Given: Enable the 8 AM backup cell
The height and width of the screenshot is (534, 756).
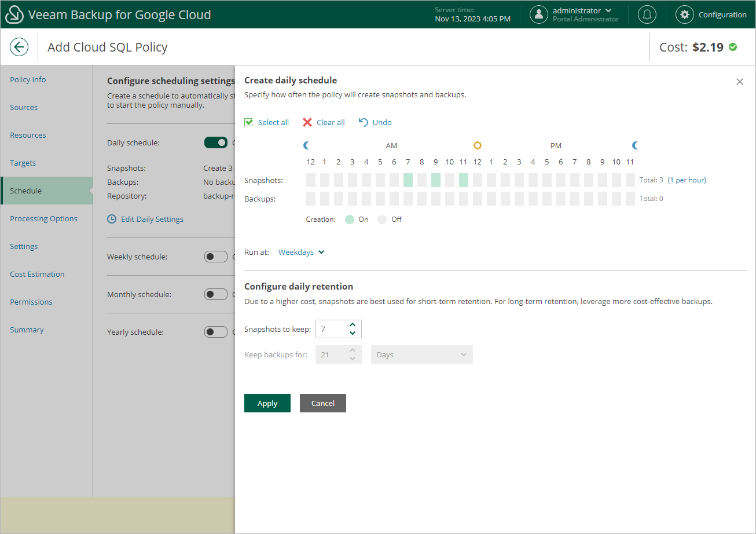Looking at the screenshot, I should (422, 199).
